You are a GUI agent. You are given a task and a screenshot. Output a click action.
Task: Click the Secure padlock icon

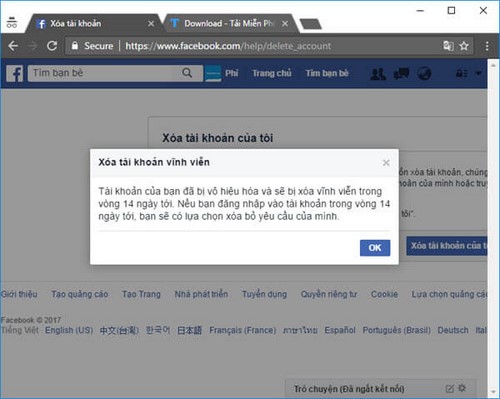75,46
